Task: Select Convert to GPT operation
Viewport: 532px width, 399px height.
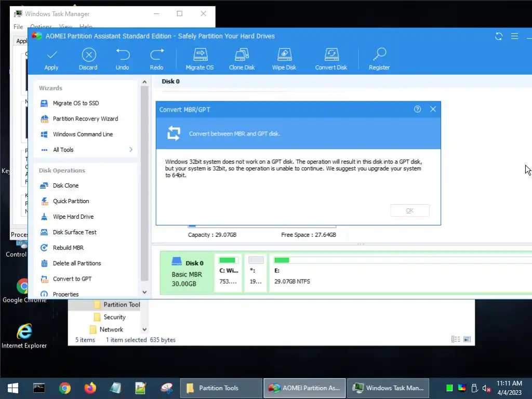Action: click(72, 279)
